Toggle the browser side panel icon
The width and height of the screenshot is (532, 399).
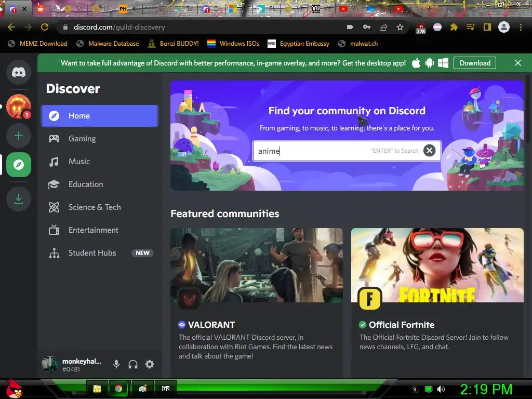(x=487, y=27)
